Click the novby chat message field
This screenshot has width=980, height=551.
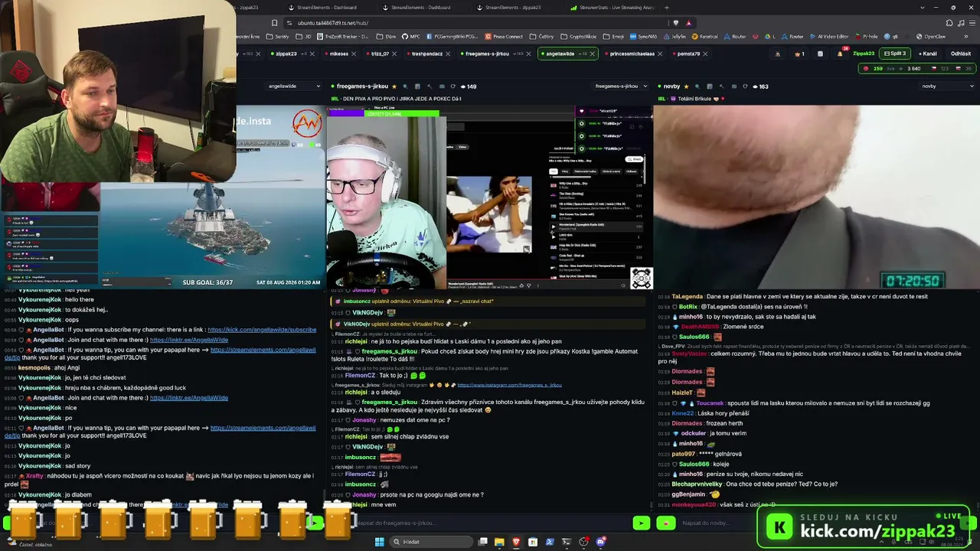pos(716,523)
